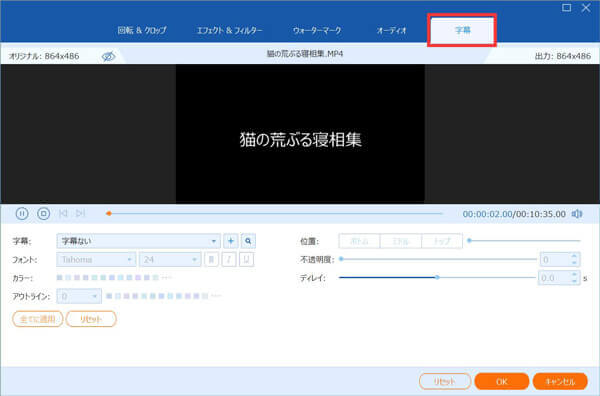600x396 pixels.
Task: Select the ウォーターマーク tab
Action: click(x=317, y=30)
